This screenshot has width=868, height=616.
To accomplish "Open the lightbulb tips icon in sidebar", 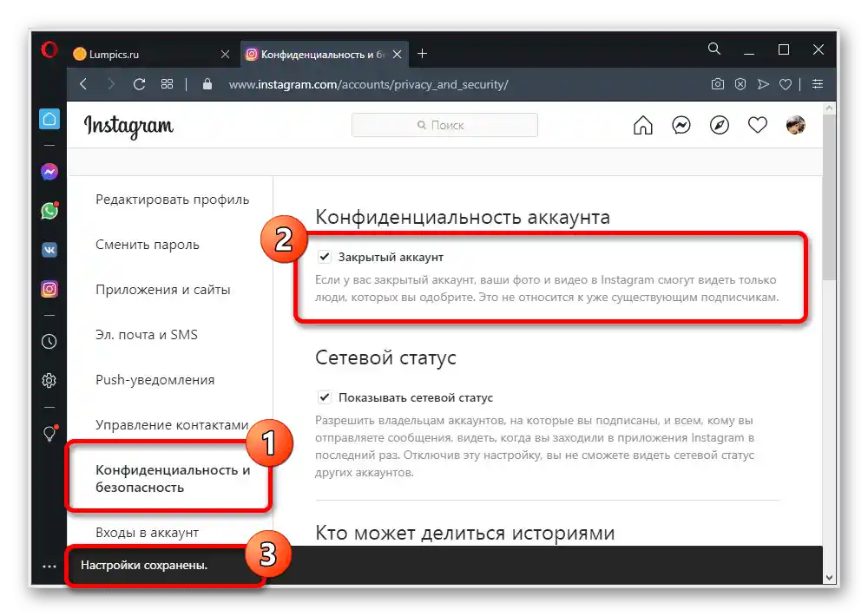I will (49, 433).
